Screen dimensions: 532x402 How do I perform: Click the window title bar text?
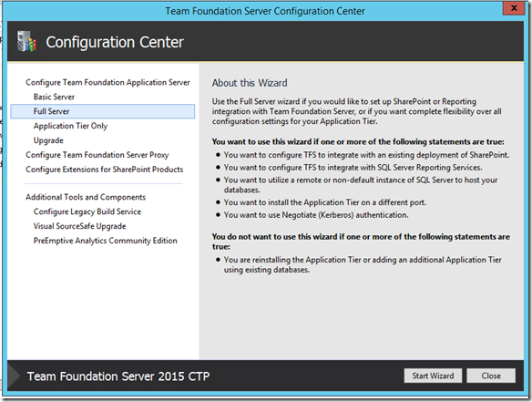[x=265, y=11]
